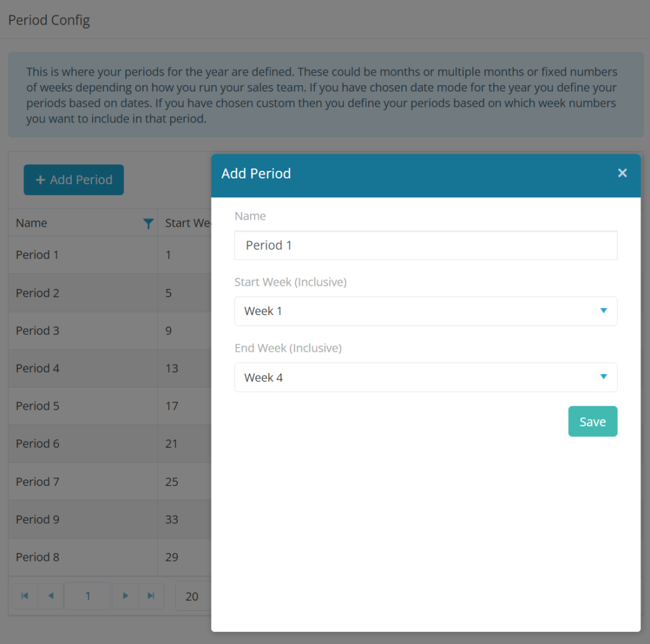Close the Add Period dialog

click(x=622, y=173)
